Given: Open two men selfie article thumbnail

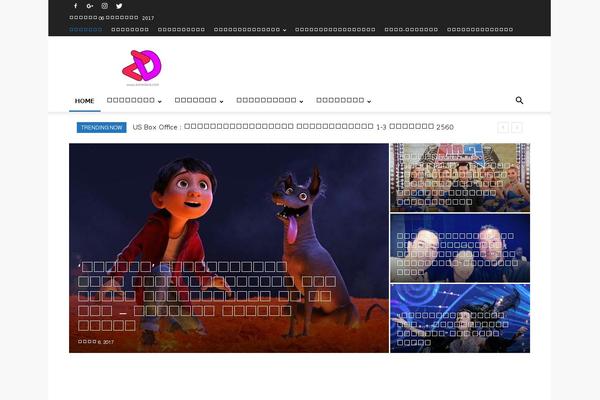Looking at the screenshot, I should coord(460,248).
